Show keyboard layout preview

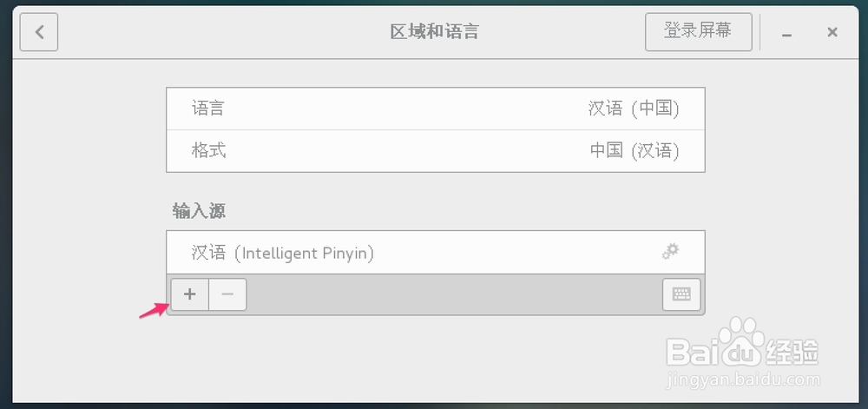[681, 294]
